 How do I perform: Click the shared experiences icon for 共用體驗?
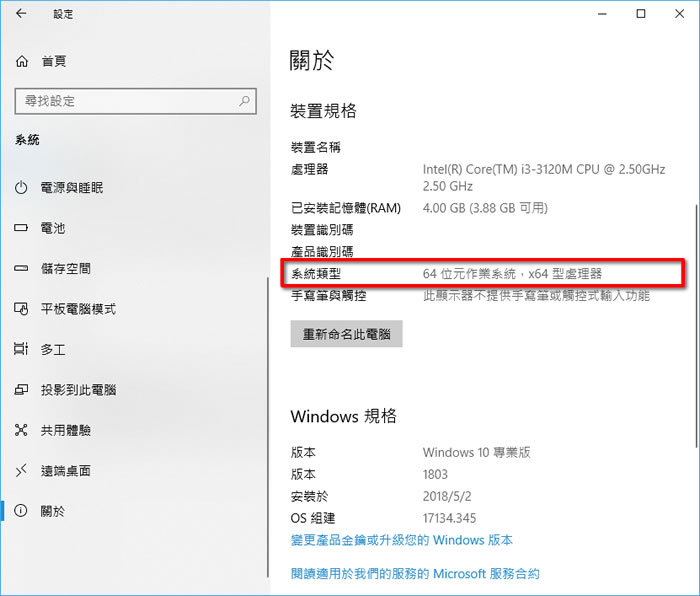point(21,430)
